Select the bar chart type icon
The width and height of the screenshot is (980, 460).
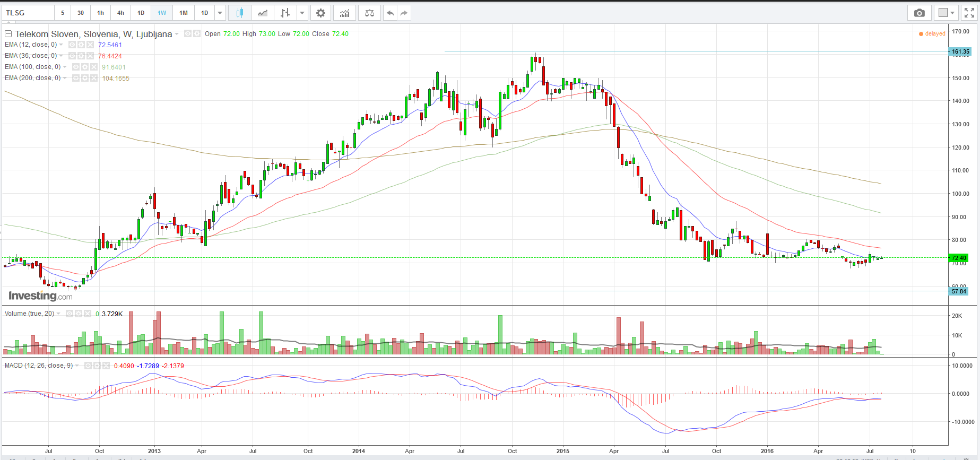click(285, 13)
